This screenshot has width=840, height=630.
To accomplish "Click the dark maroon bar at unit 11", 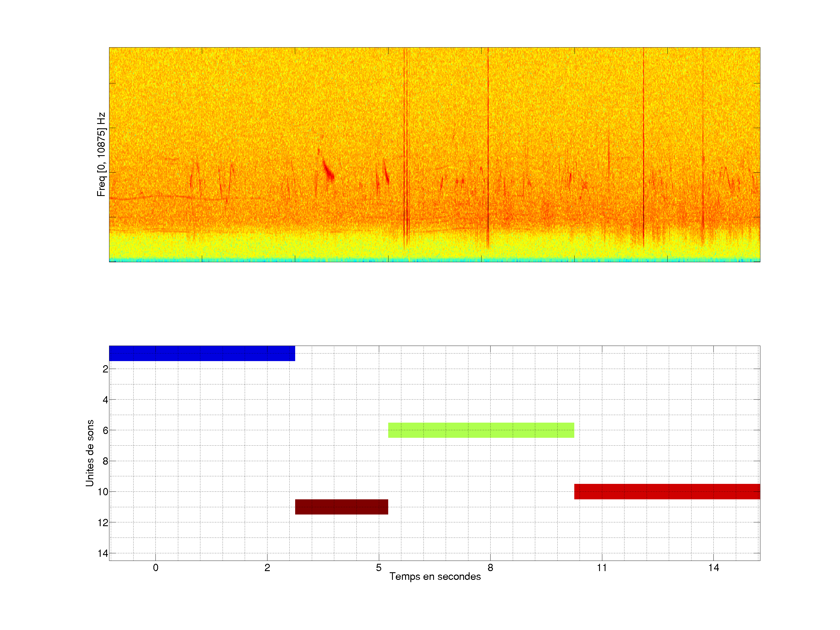I will pyautogui.click(x=341, y=507).
